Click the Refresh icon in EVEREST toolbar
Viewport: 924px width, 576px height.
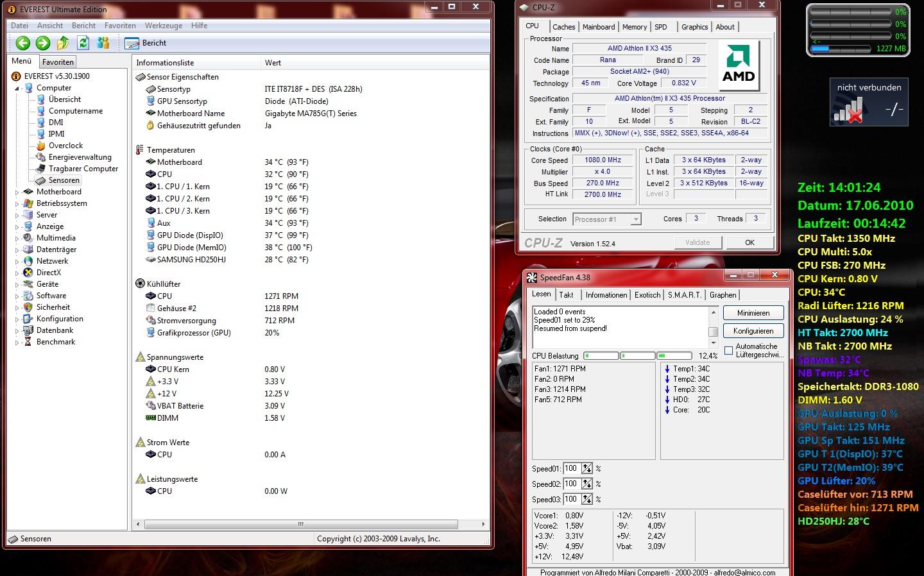83,43
